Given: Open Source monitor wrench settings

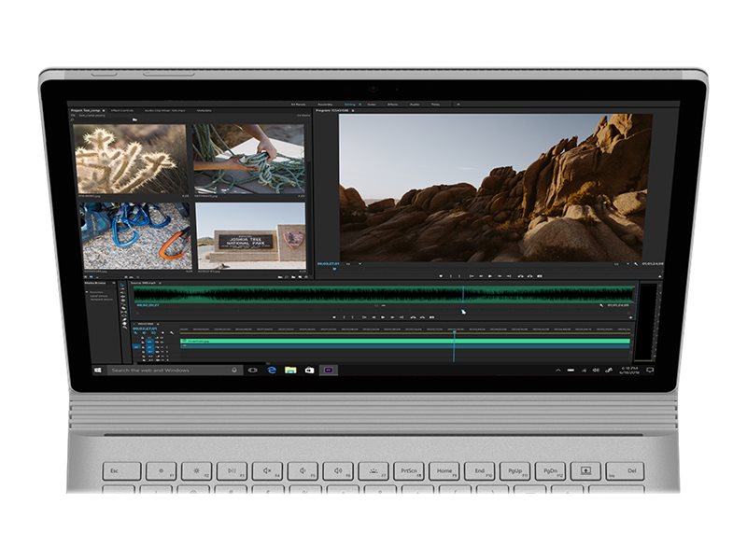Looking at the screenshot, I should 601,305.
